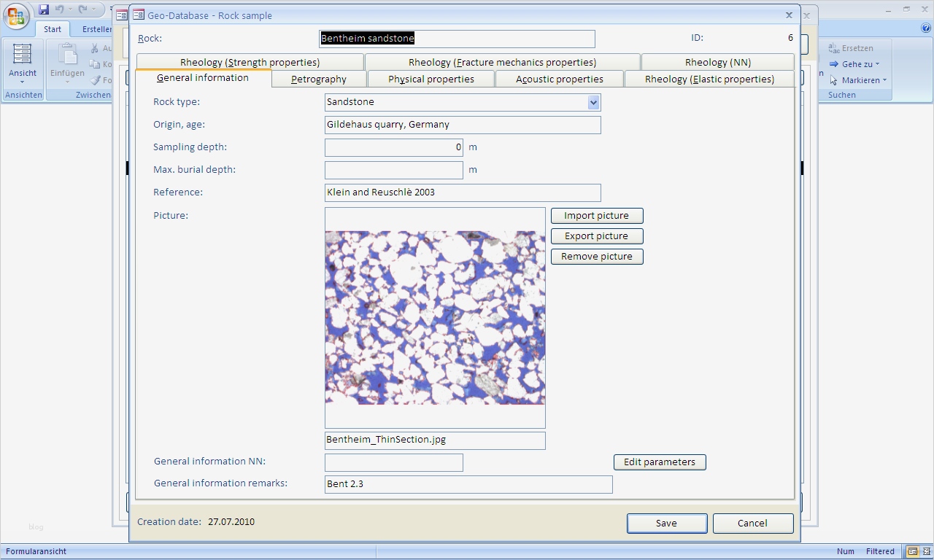Click the General information remarks field
This screenshot has height=560, width=934.
468,484
